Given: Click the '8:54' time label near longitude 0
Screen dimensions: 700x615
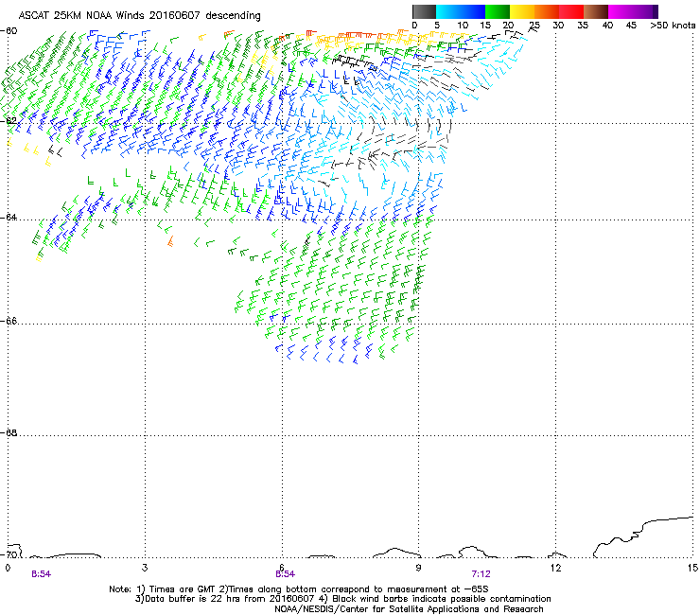Looking at the screenshot, I should pyautogui.click(x=41, y=574).
